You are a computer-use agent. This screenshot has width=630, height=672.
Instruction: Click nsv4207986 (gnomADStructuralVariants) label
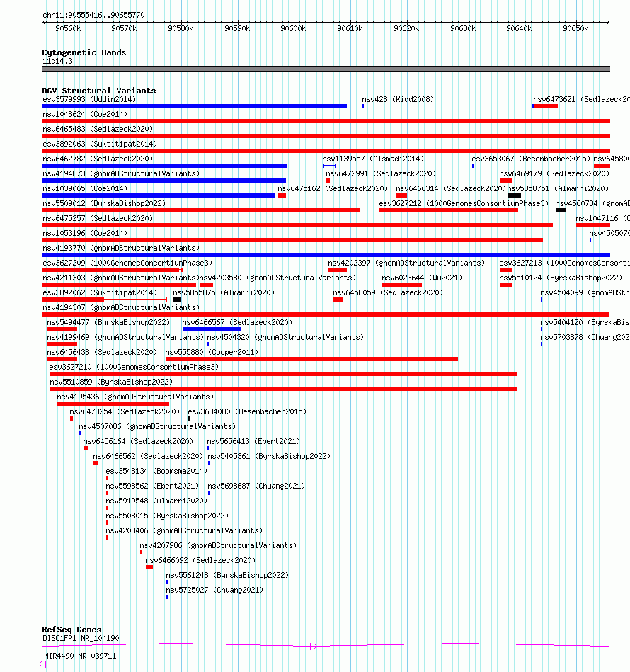[x=218, y=545]
